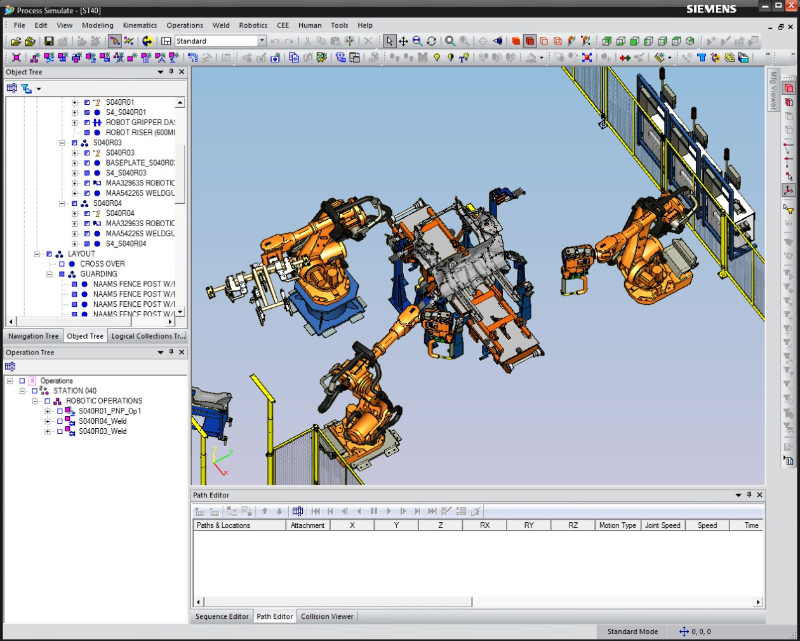Click the Path Editor horizontal scrollbar
800x641 pixels.
[x=477, y=602]
